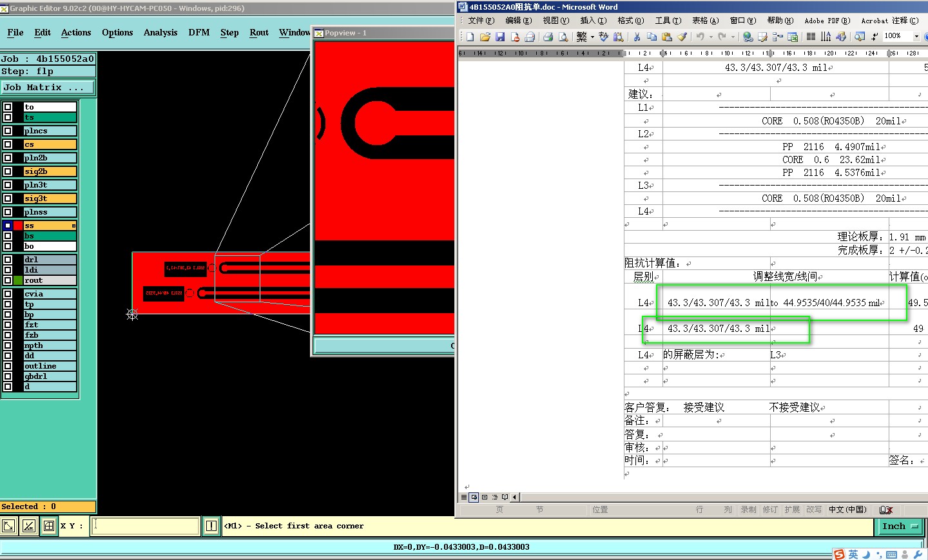Click the grid window icon beside XY label
The width and height of the screenshot is (928, 560).
pos(49,526)
